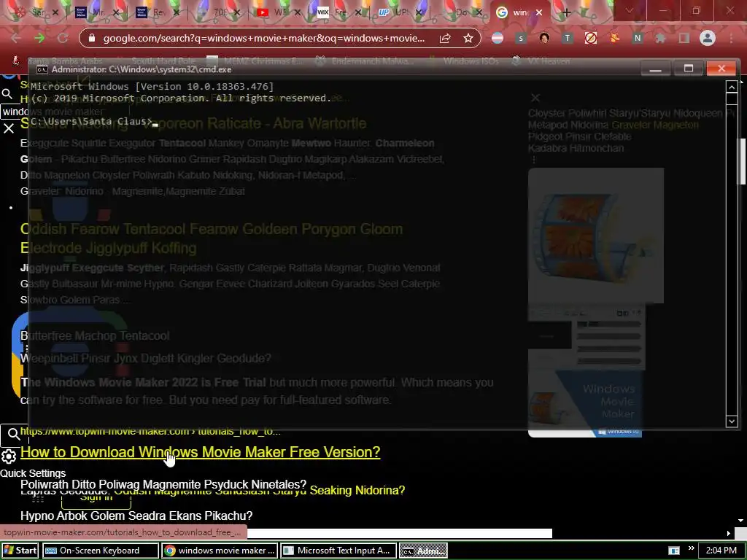This screenshot has height=560, width=747.
Task: Click the 'N' extension icon
Action: [x=637, y=39]
